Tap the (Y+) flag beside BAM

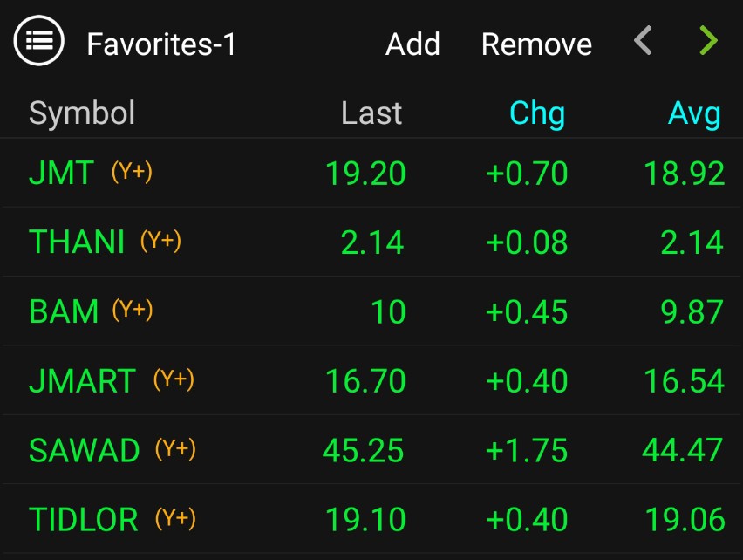point(133,311)
